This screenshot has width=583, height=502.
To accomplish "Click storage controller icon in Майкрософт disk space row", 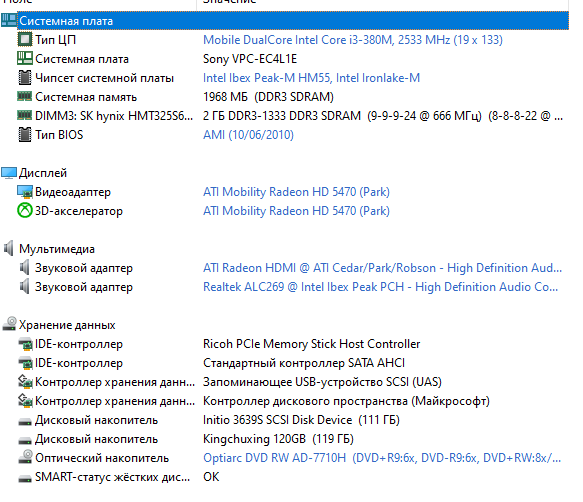I will click(x=25, y=400).
